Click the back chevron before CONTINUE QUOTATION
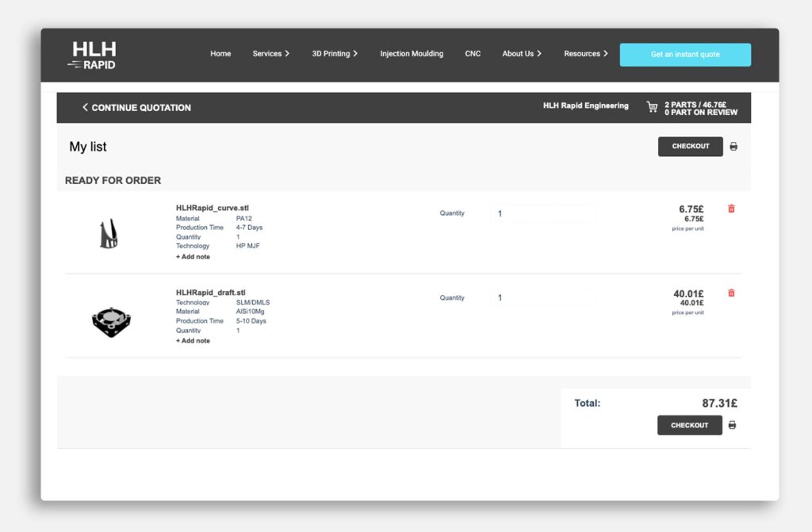The image size is (812, 532). [x=84, y=107]
